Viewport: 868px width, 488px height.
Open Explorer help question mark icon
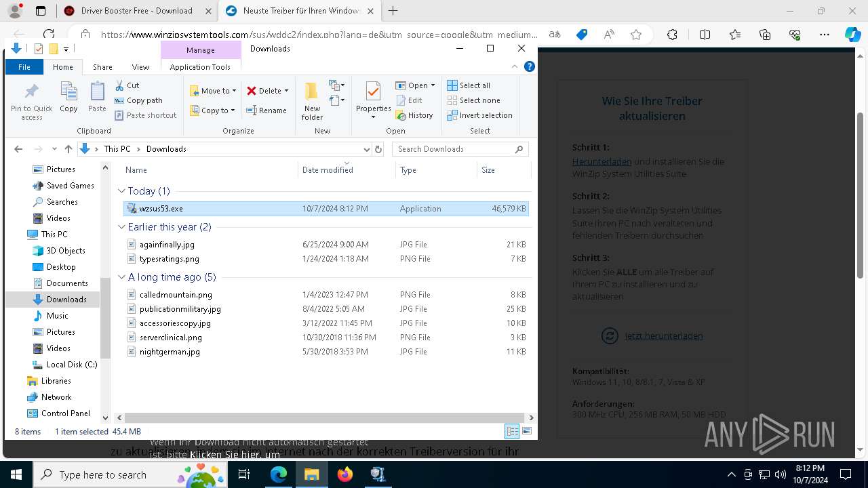(530, 66)
